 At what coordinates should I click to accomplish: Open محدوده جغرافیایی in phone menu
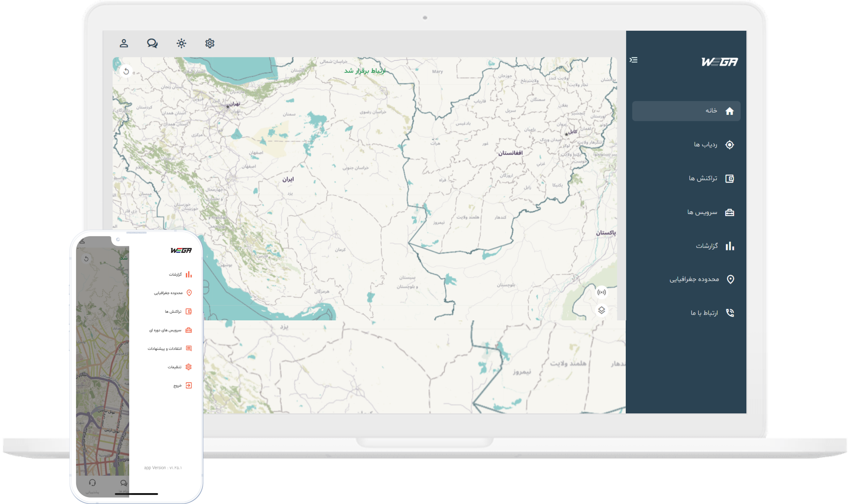168,293
